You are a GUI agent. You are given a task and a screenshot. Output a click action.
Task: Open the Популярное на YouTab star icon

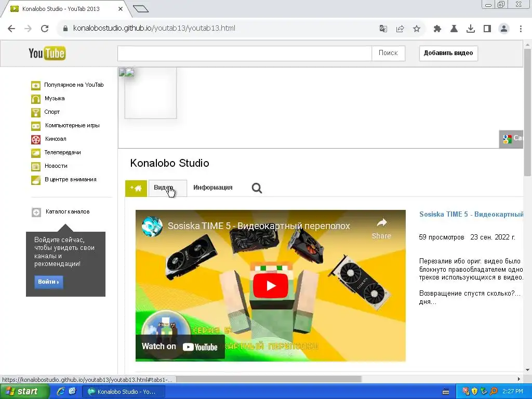click(x=36, y=85)
